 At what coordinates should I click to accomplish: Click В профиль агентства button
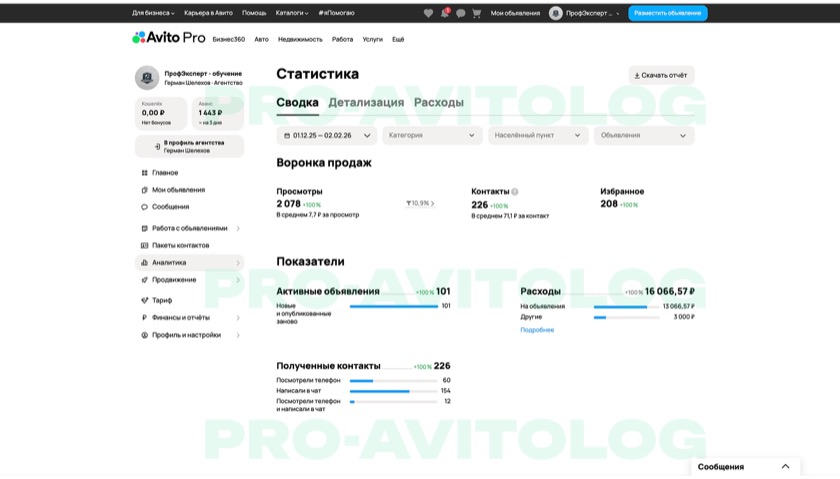(190, 146)
